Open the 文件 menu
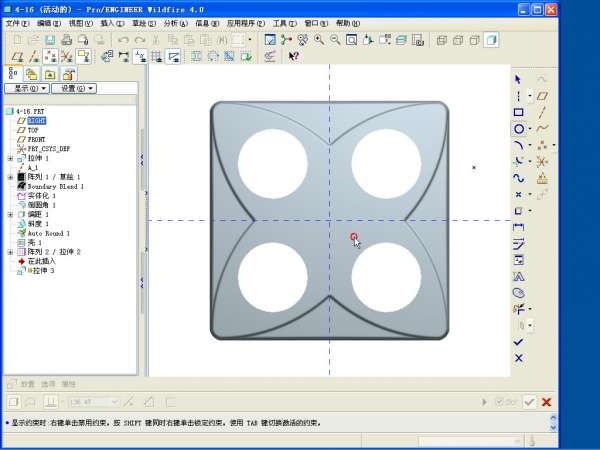 pos(17,22)
